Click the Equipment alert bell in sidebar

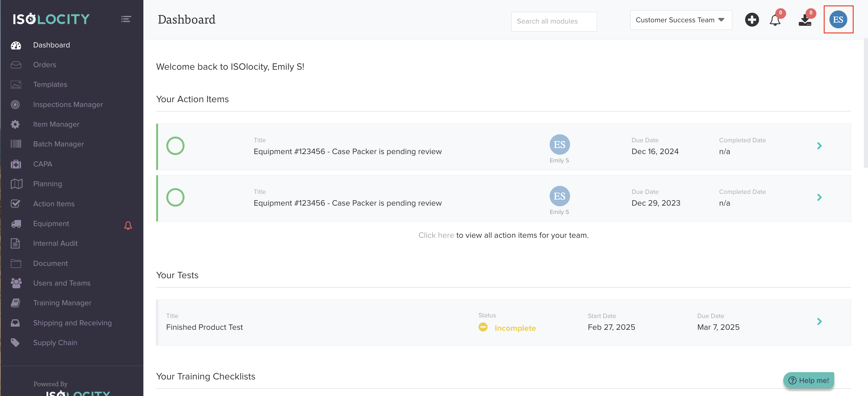click(128, 225)
